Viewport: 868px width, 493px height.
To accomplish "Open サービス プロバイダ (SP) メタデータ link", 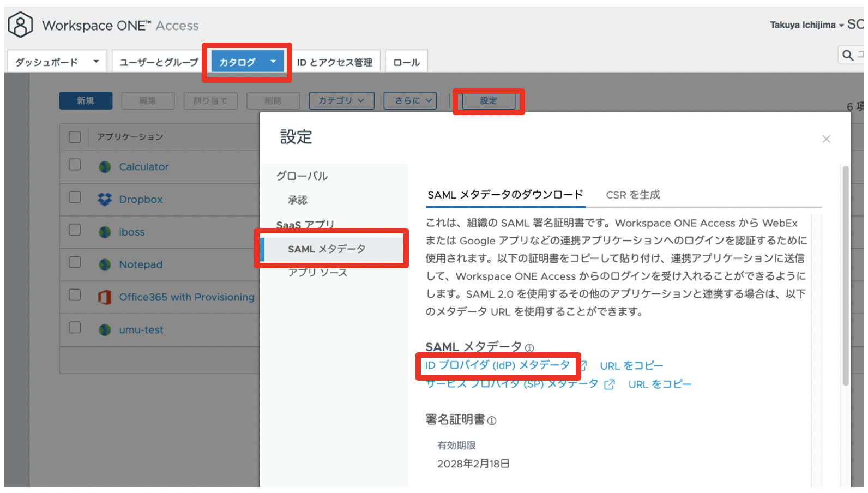I will pyautogui.click(x=511, y=384).
